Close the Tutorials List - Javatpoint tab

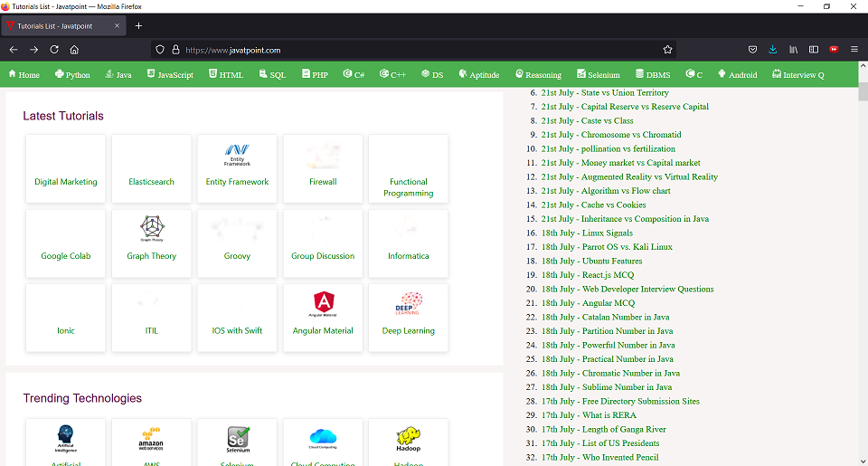click(118, 25)
